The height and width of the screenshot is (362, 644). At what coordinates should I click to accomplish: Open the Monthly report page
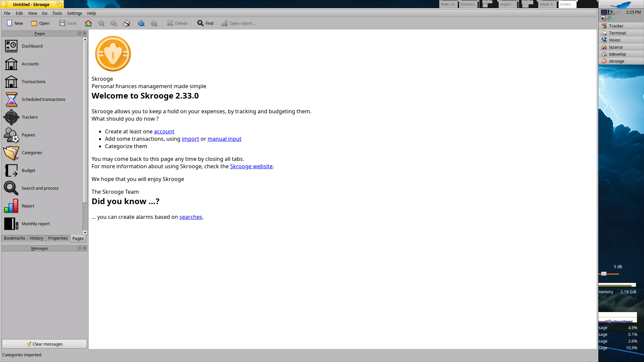42,224
